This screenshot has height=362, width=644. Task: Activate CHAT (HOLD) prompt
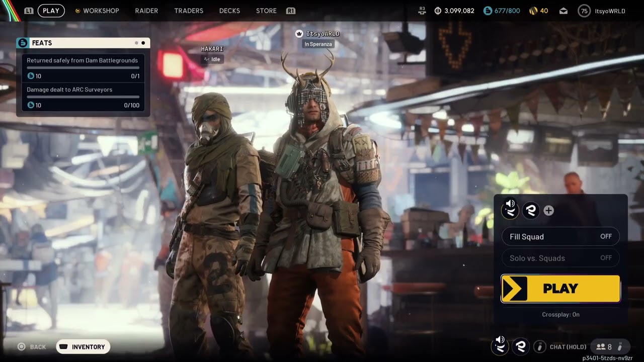[568, 347]
